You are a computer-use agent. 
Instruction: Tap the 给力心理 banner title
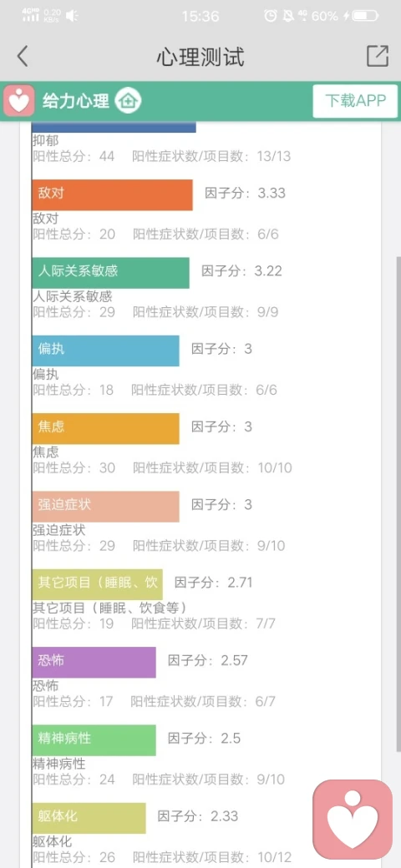(x=76, y=101)
